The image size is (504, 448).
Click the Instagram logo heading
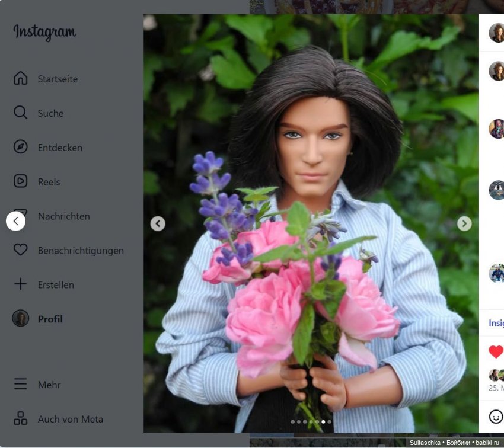pos(43,33)
